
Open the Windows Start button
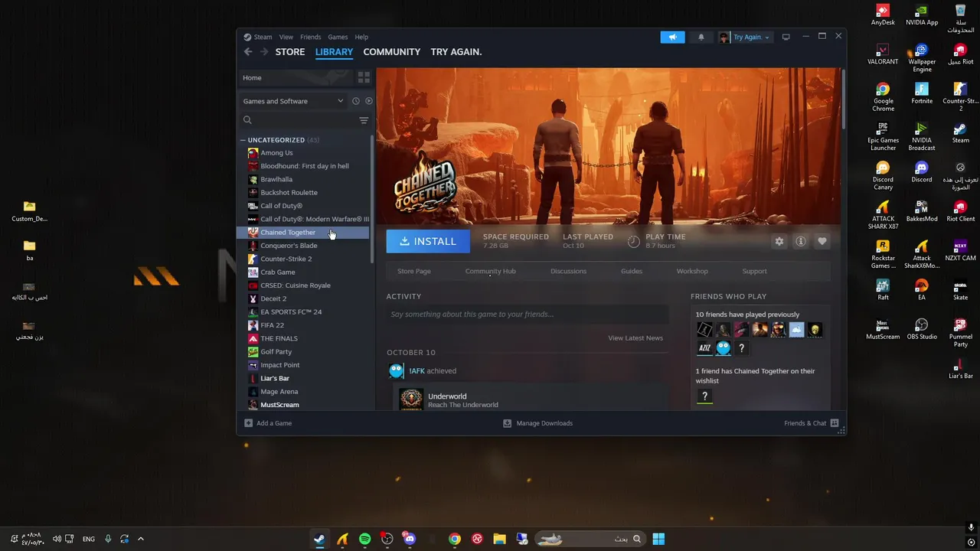tap(658, 539)
